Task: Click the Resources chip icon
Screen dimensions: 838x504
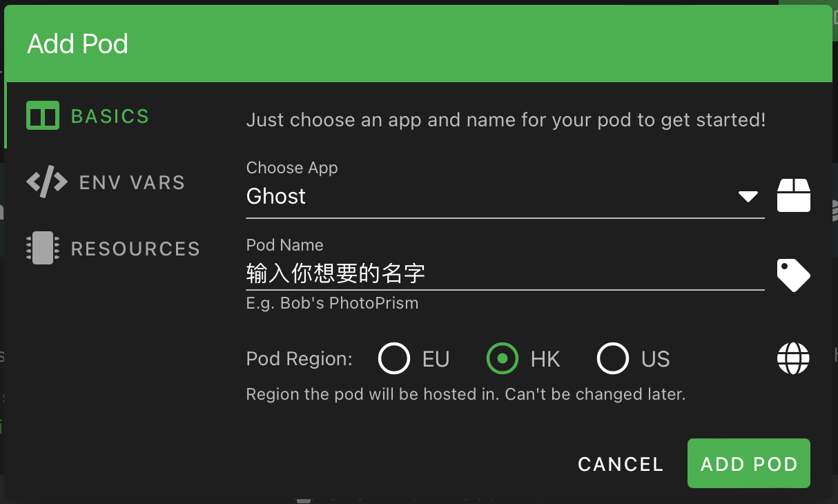Action: pyautogui.click(x=43, y=249)
